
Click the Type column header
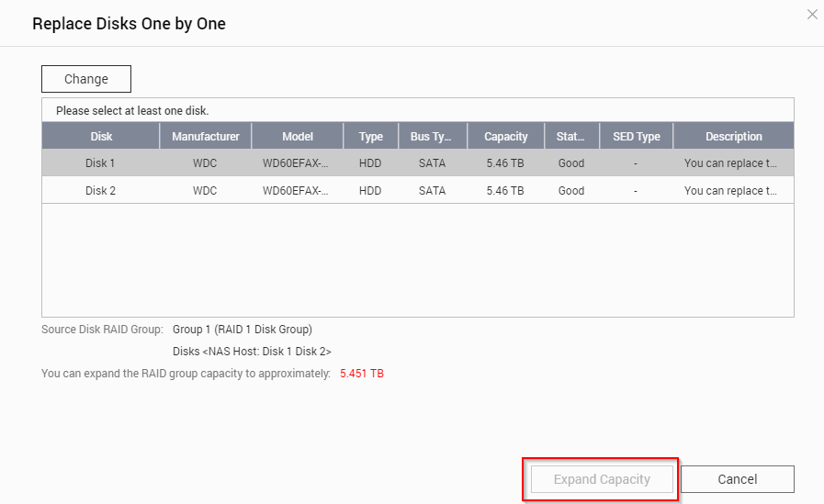click(x=371, y=137)
